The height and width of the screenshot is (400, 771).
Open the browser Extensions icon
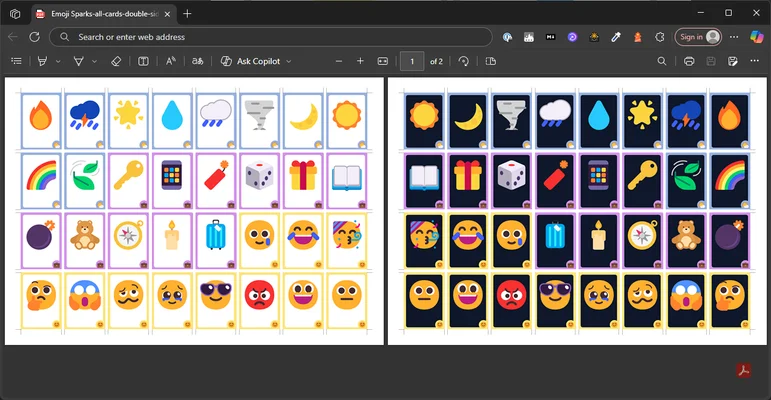point(659,37)
